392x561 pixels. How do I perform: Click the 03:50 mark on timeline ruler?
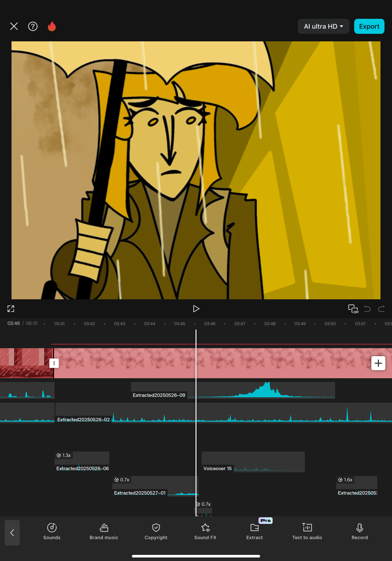point(330,323)
